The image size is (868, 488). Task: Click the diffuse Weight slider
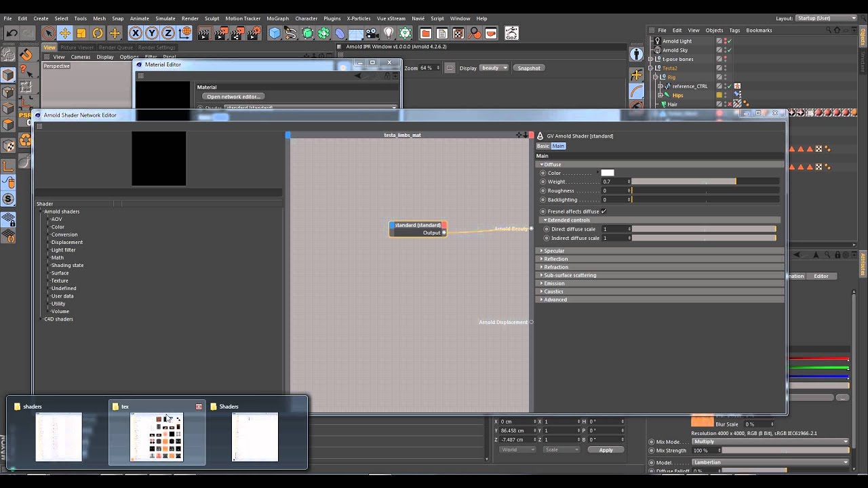coord(705,182)
